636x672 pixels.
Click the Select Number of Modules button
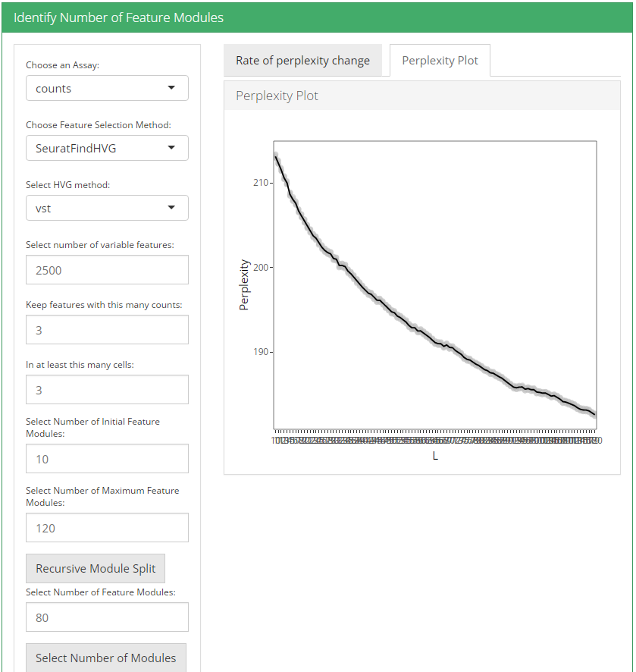[x=105, y=658]
